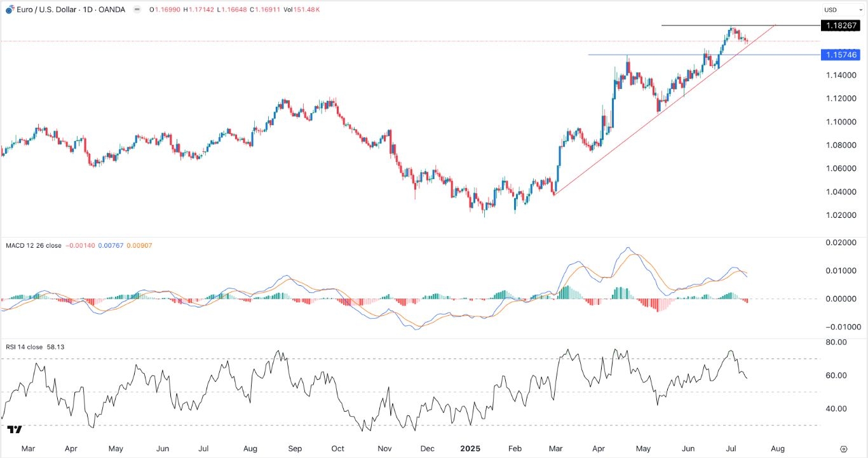Click the high value 1.17142 in the legend
Image resolution: width=868 pixels, height=458 pixels.
click(199, 10)
